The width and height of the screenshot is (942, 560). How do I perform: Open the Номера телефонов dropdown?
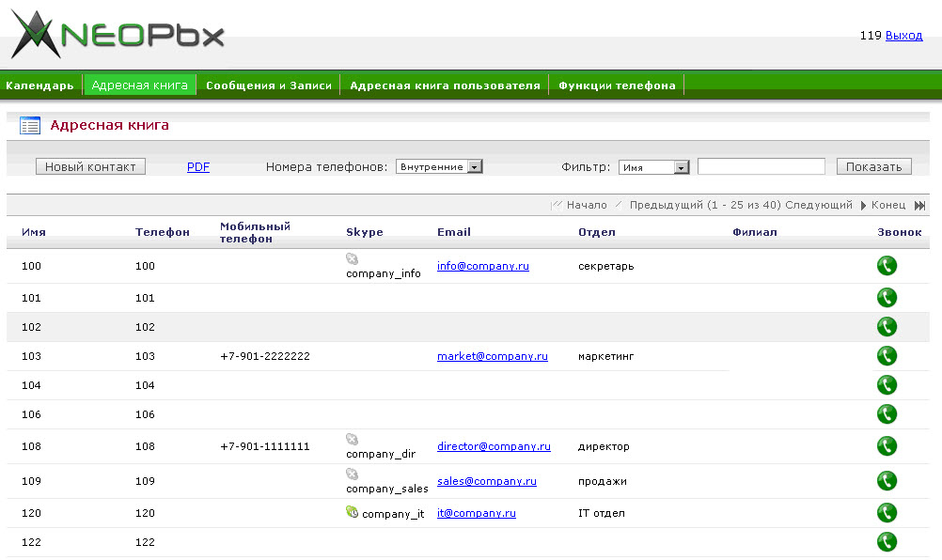coord(439,167)
